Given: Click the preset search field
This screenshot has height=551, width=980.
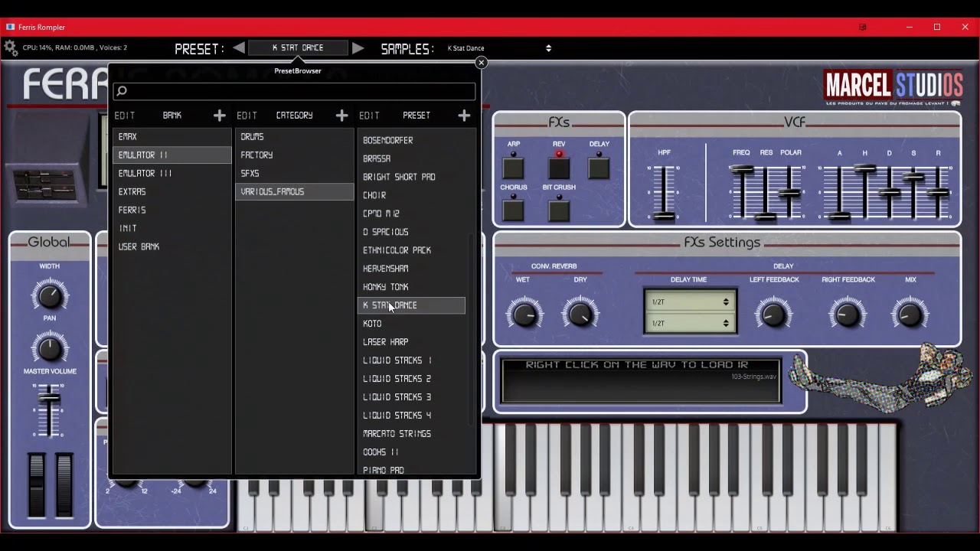Looking at the screenshot, I should click(x=294, y=91).
